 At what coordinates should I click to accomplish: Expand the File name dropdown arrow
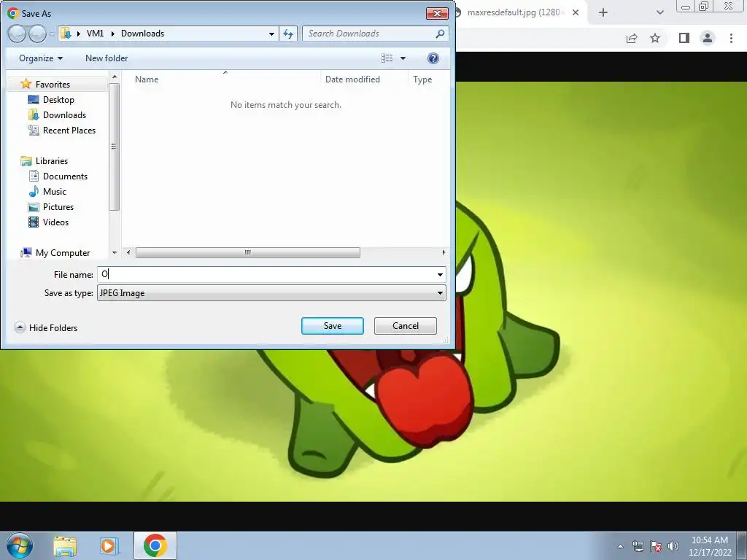click(440, 274)
